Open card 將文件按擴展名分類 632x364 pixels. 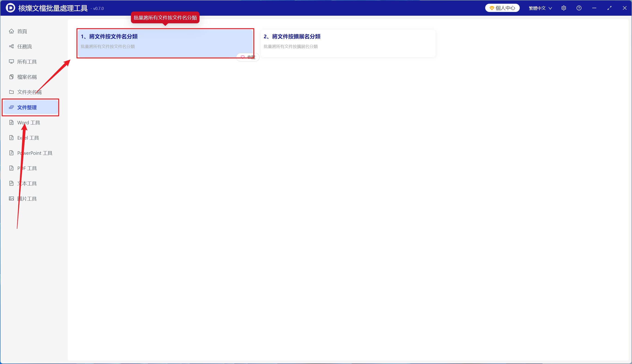click(348, 43)
